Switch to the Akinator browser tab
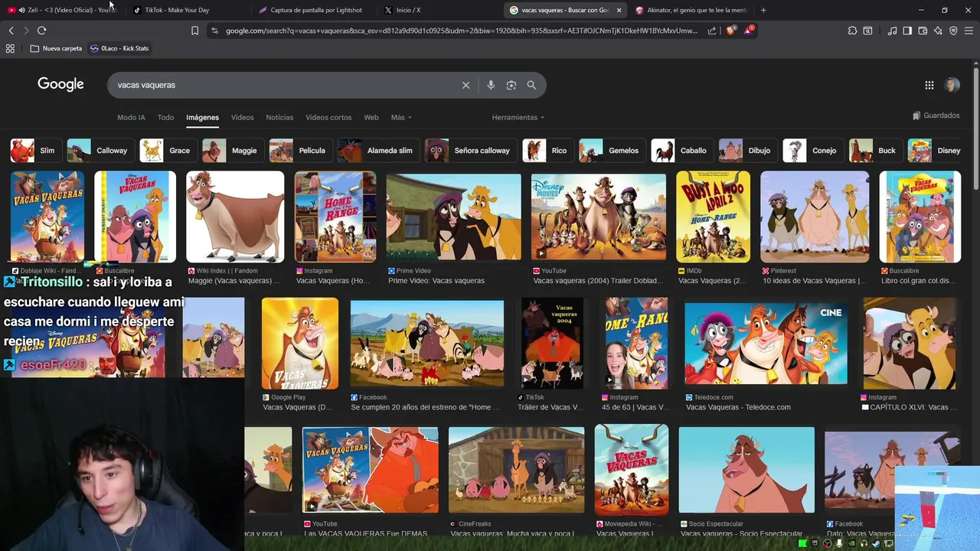This screenshot has width=980, height=551. pyautogui.click(x=691, y=10)
